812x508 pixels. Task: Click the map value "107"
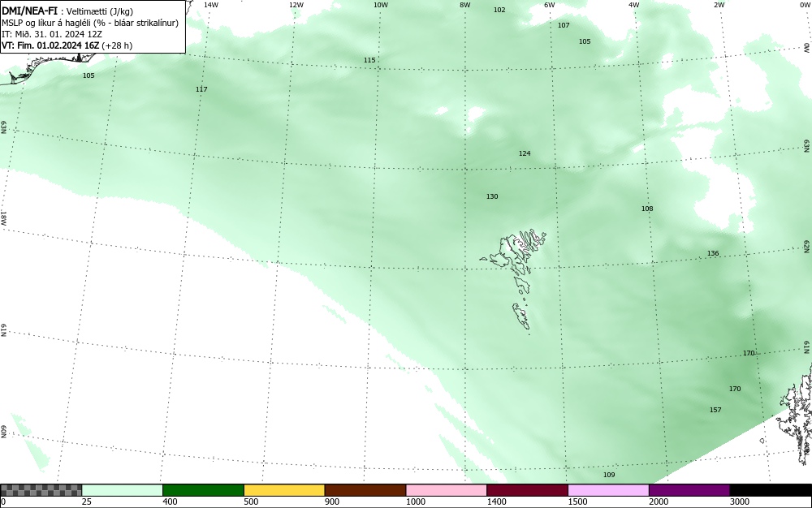click(564, 25)
